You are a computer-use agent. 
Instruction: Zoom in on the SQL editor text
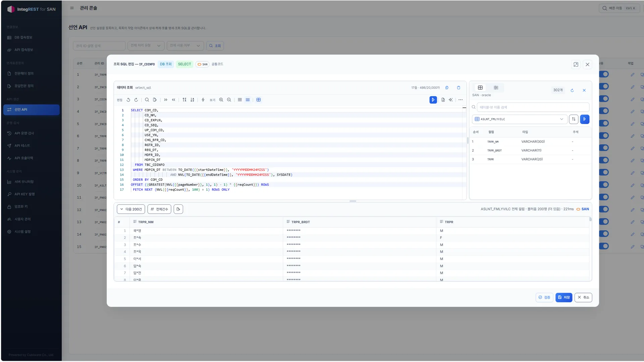221,100
